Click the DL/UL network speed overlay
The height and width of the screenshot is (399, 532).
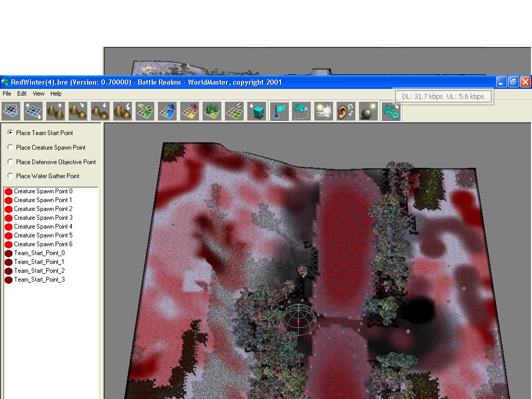(443, 96)
